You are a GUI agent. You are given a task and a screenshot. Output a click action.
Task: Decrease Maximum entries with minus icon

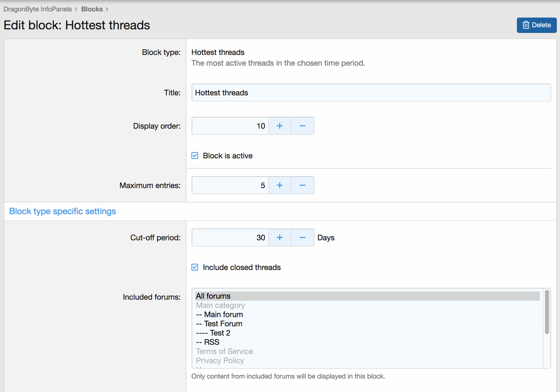[x=302, y=185]
